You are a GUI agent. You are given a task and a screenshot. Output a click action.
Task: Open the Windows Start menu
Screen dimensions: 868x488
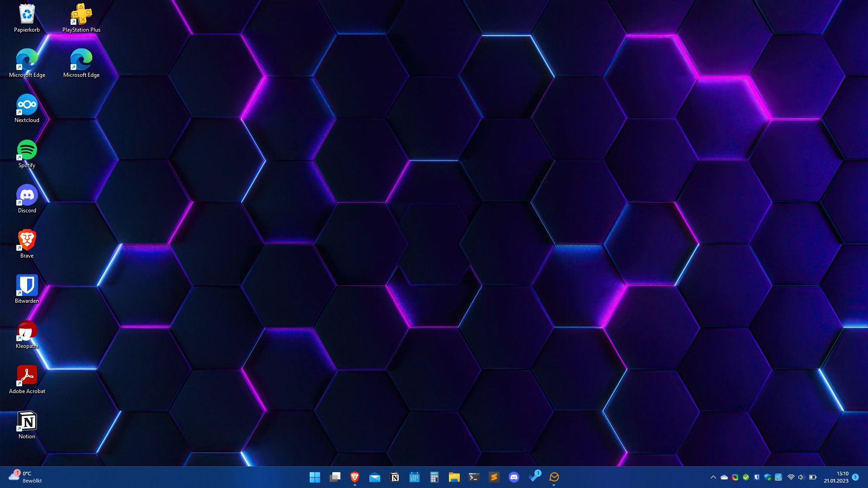click(x=315, y=477)
